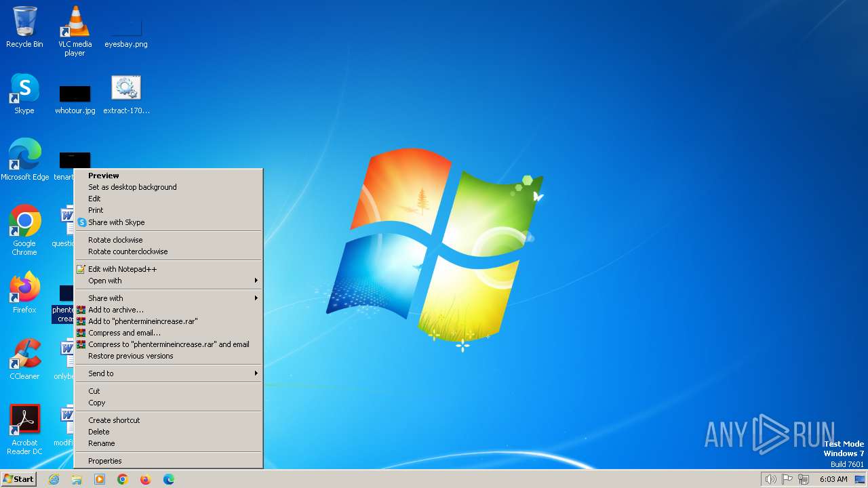Choose Set as desktop background
The height and width of the screenshot is (488, 868).
[x=168, y=187]
